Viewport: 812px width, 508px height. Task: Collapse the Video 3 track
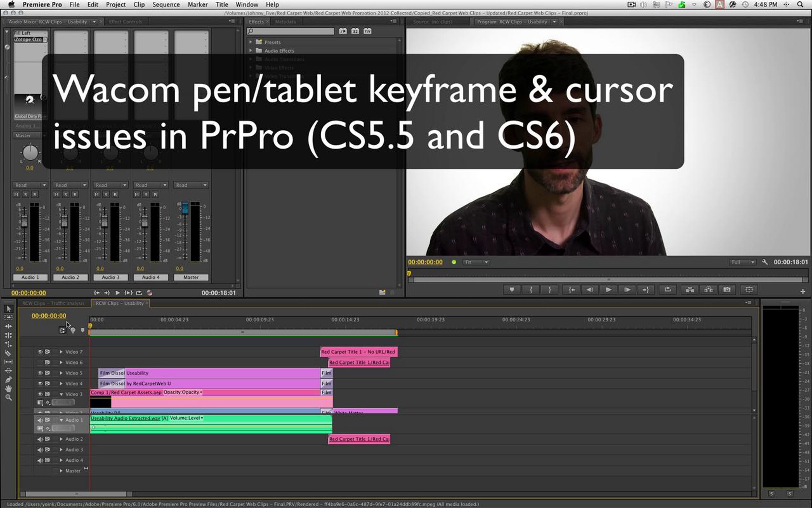(x=61, y=394)
